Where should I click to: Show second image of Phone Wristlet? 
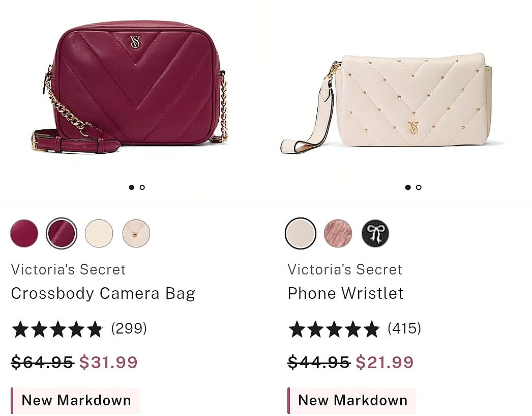(419, 187)
